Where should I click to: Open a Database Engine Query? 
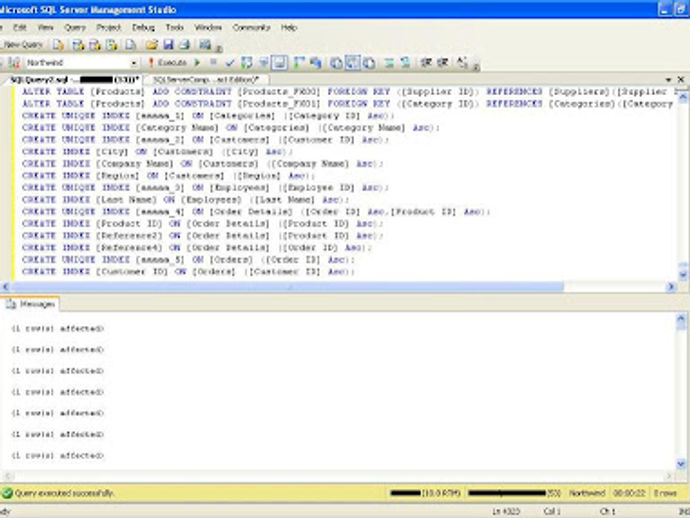click(59, 45)
